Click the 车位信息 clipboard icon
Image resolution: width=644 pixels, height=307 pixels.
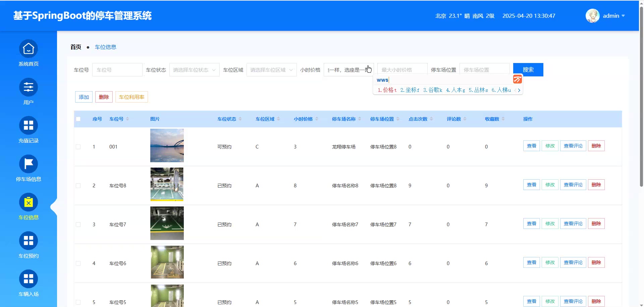(29, 202)
